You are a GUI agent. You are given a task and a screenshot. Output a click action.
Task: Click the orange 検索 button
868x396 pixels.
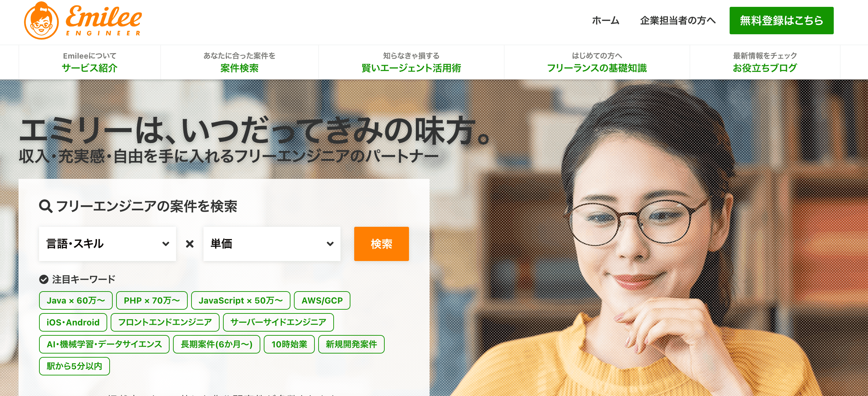point(382,244)
